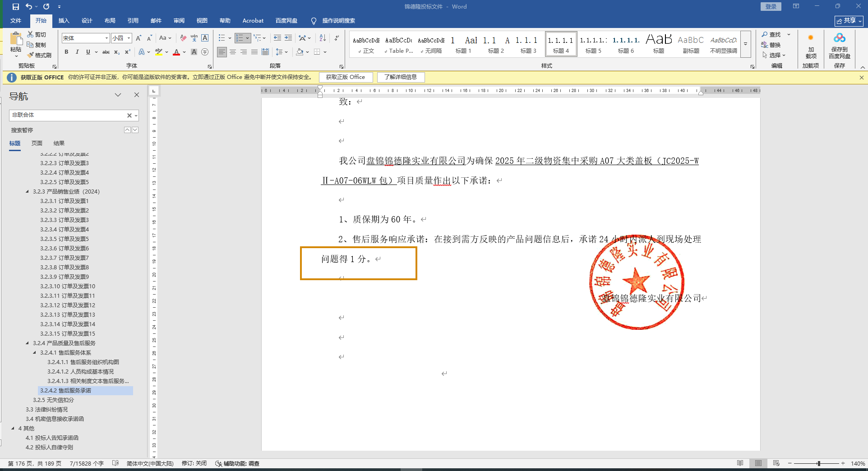Image resolution: width=868 pixels, height=471 pixels.
Task: Expand the styles gallery
Action: click(746, 44)
